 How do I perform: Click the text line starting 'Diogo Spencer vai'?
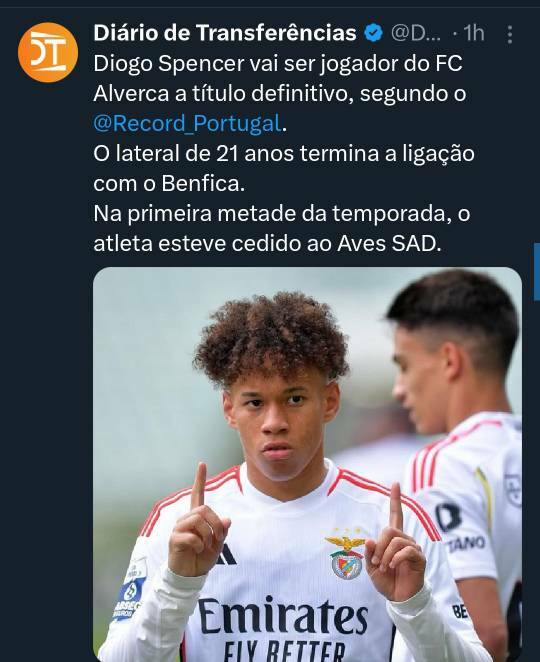pyautogui.click(x=278, y=63)
